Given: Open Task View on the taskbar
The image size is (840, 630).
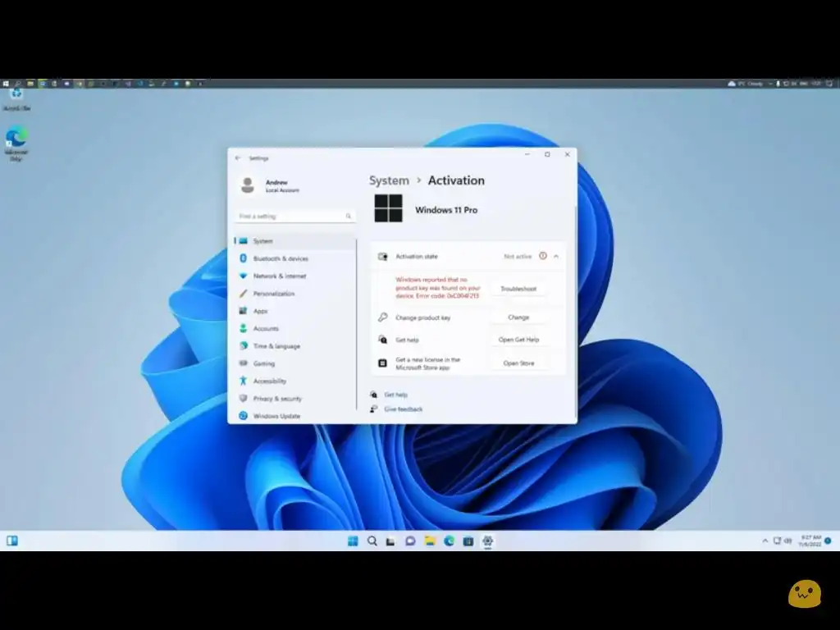Looking at the screenshot, I should (390, 541).
